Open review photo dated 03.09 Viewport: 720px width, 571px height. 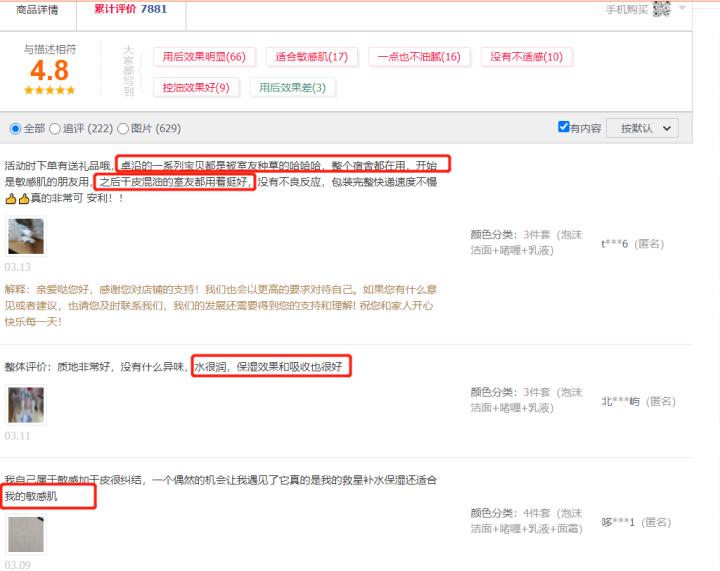26,535
